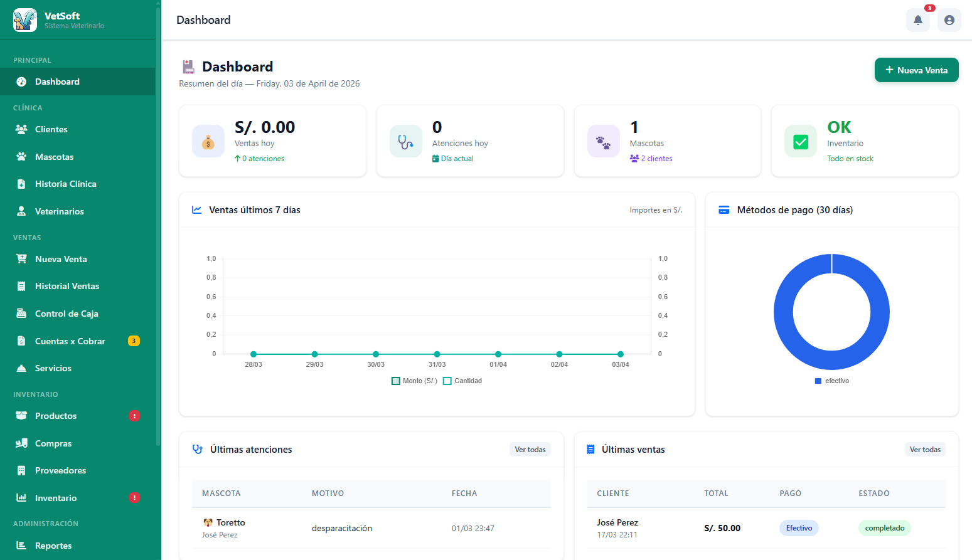Click the paw Mascotas card icon
972x560 pixels.
(603, 141)
